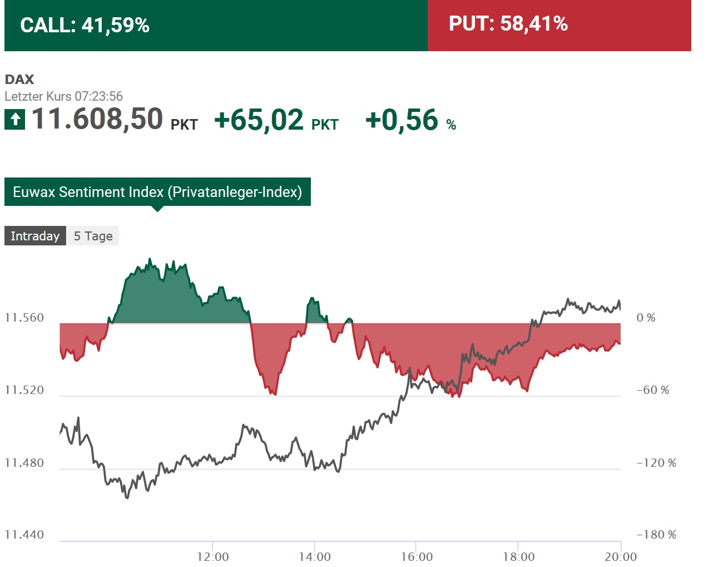Switch to the 5 Tage view

(92, 235)
